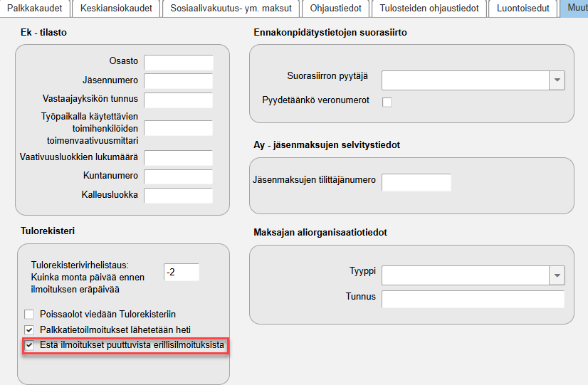
Task: Select the highlighted Muut tab
Action: coord(574,9)
